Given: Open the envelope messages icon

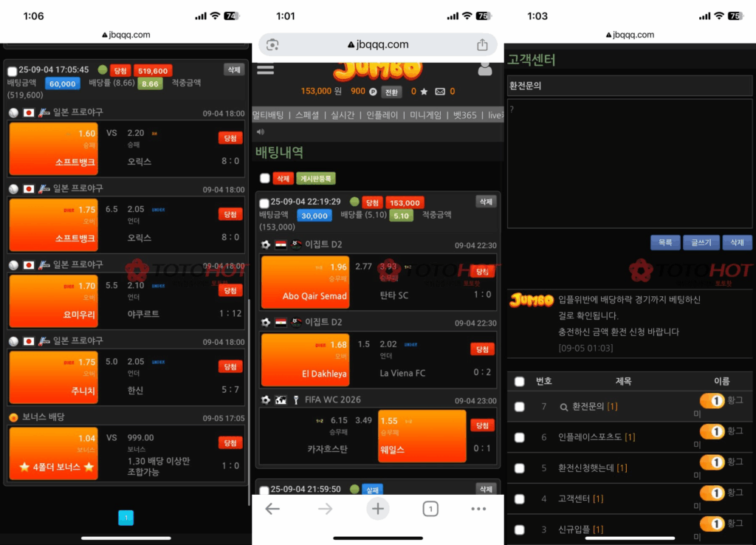Looking at the screenshot, I should 440,92.
